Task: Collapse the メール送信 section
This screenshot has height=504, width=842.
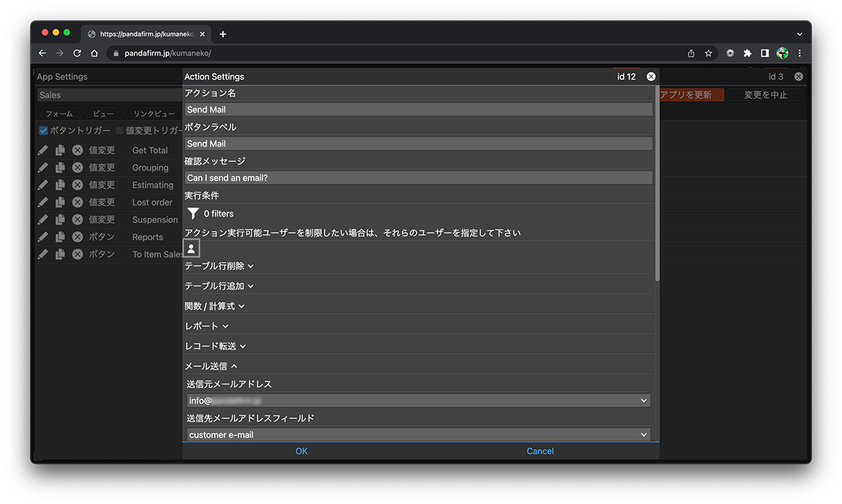Action: coord(210,366)
